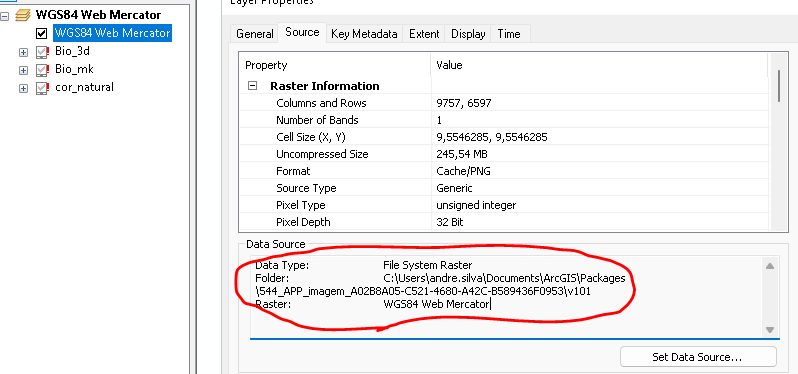Click the Cache/PNG format value
Screen dimensions: 798x374
[463, 171]
